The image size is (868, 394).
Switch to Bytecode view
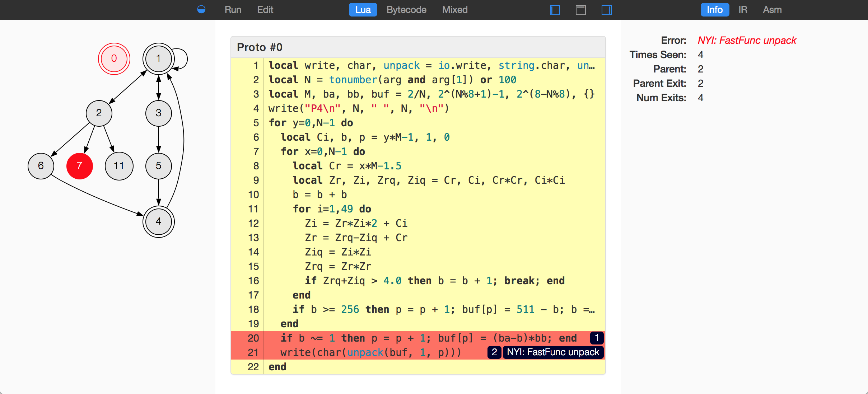[x=406, y=10]
